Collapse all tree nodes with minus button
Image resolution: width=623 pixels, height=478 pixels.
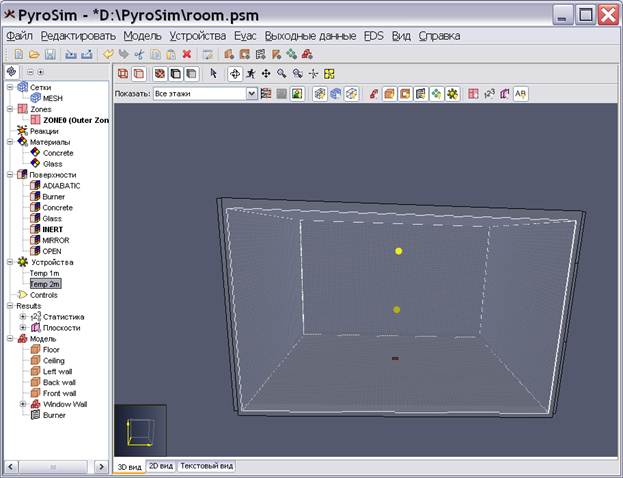30,72
